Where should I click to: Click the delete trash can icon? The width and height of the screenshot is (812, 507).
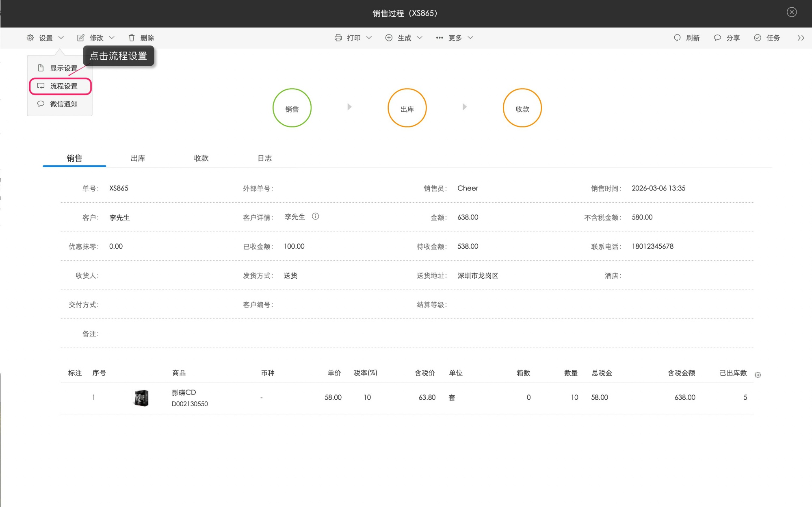tap(132, 38)
